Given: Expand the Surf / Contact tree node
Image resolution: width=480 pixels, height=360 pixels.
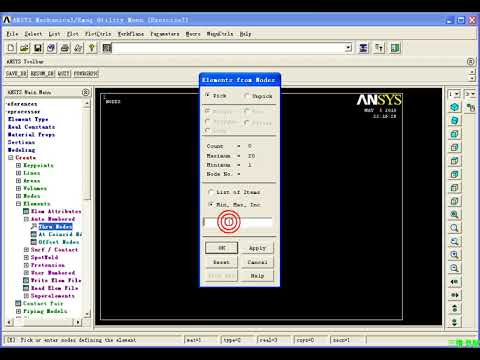Looking at the screenshot, I should pos(26,249).
